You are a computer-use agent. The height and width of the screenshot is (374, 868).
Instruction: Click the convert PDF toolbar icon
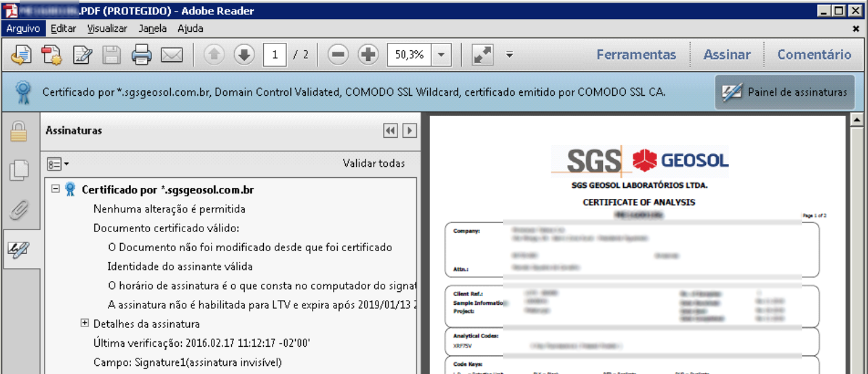coord(52,55)
